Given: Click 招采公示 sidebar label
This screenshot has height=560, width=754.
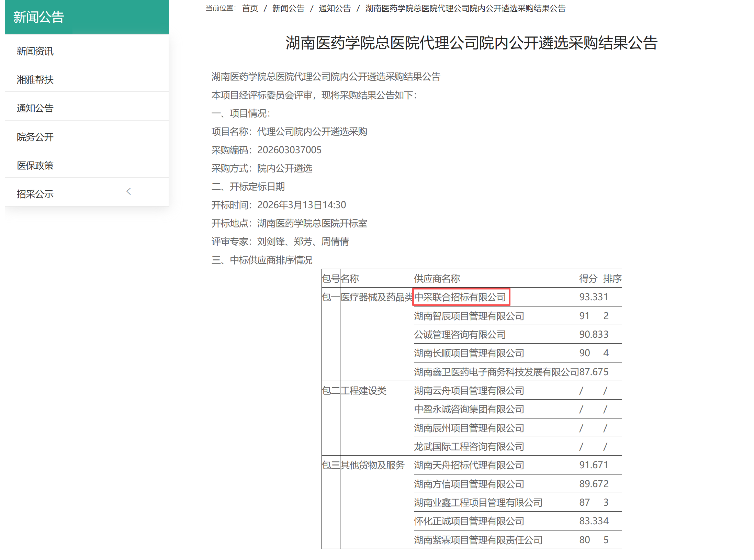Looking at the screenshot, I should [x=35, y=194].
